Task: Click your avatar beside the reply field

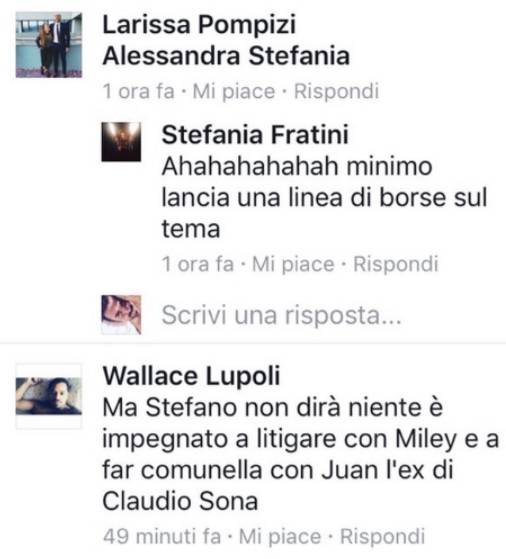Action: pyautogui.click(x=121, y=315)
